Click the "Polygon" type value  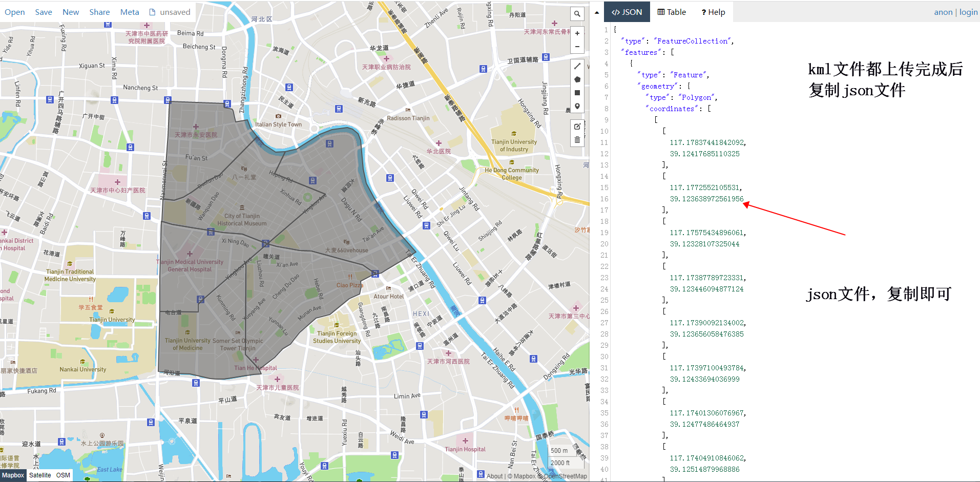[697, 97]
